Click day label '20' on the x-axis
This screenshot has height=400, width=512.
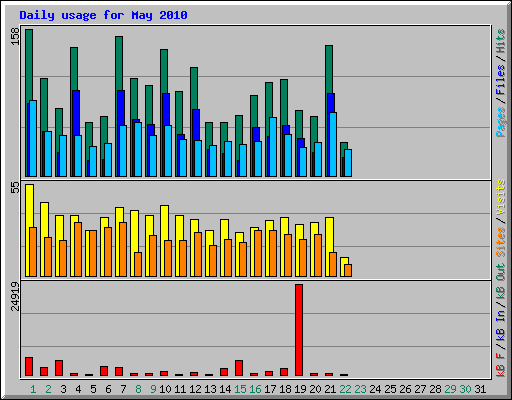(315, 389)
